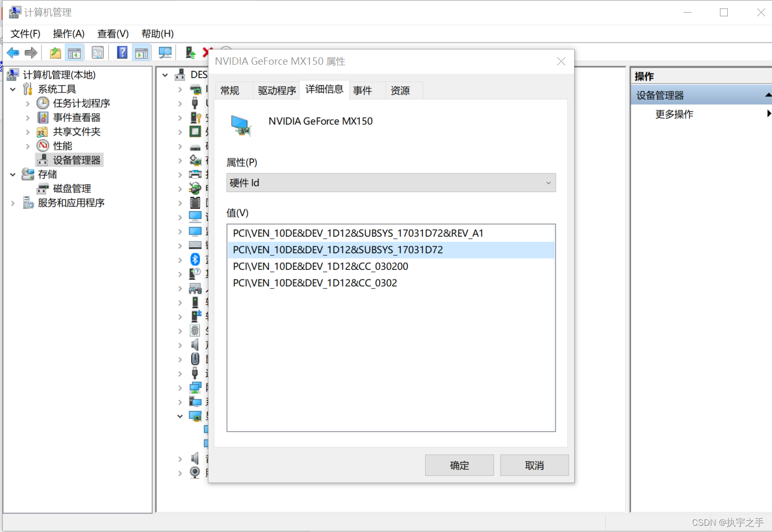This screenshot has height=532, width=772.
Task: Click the network adapter icon in device list
Action: click(195, 388)
